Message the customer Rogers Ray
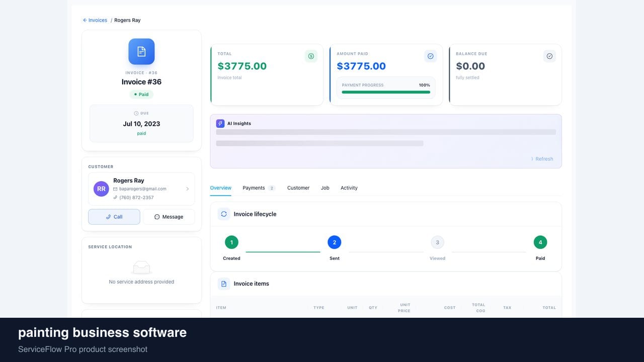 pyautogui.click(x=169, y=217)
